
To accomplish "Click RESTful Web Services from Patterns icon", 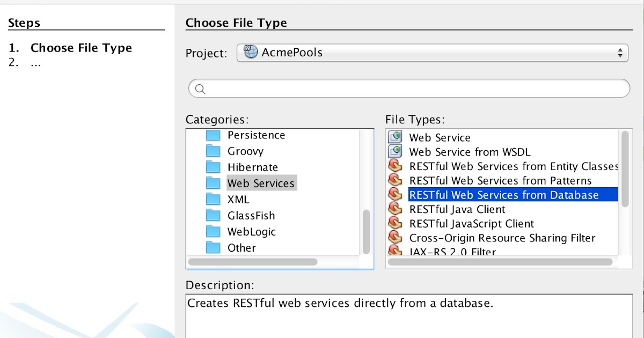I will 395,181.
